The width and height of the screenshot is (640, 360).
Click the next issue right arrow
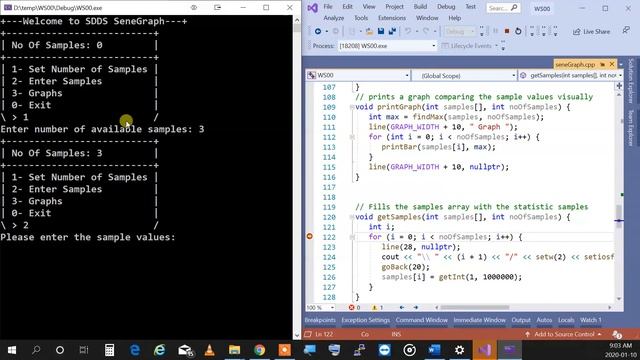click(x=416, y=307)
